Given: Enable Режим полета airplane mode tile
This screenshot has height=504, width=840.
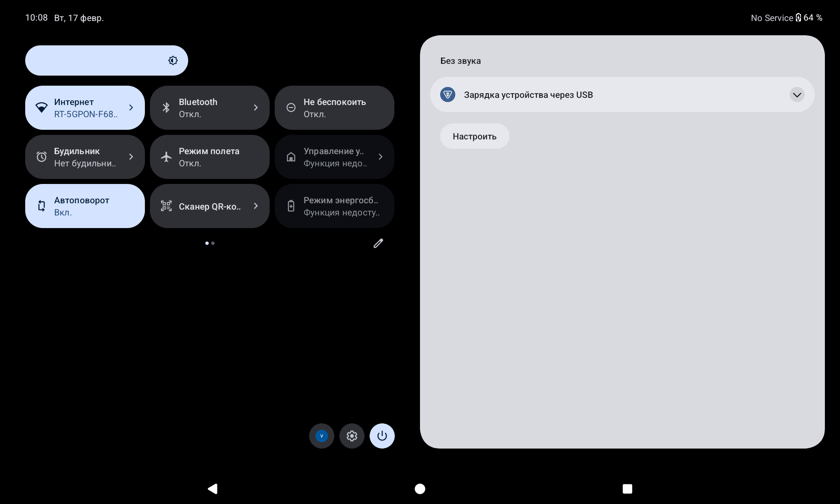Looking at the screenshot, I should point(209,157).
